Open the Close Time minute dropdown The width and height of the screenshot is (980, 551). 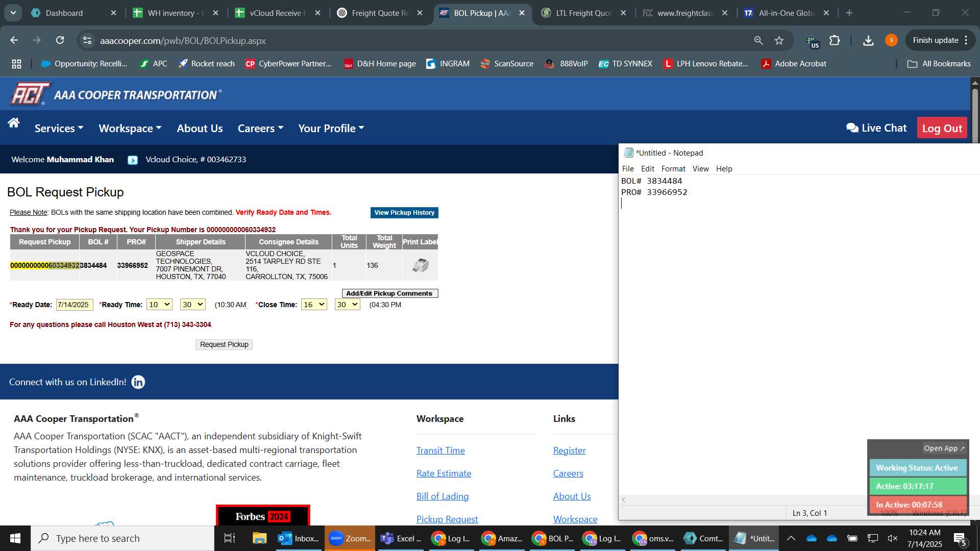click(x=348, y=305)
